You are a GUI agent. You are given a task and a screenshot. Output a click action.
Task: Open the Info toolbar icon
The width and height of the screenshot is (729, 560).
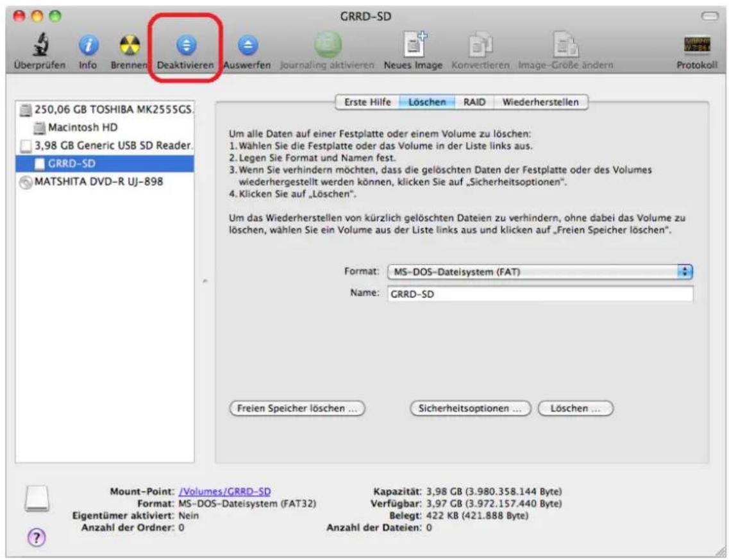88,46
